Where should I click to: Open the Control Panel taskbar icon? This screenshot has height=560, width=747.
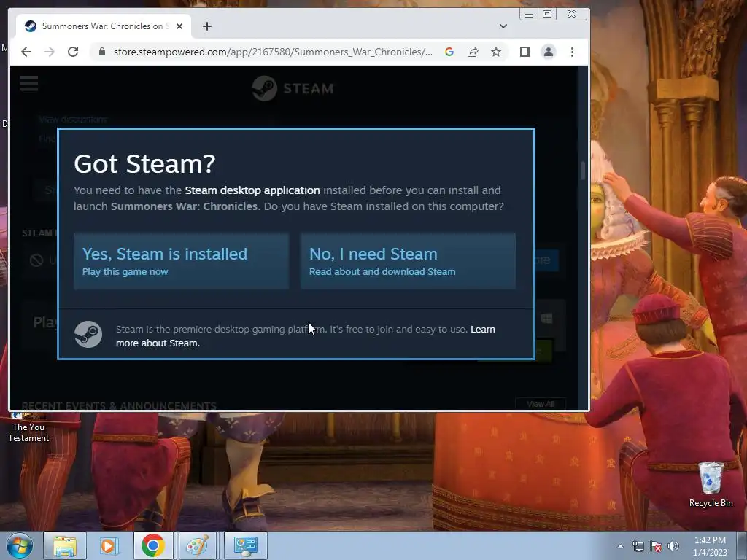(245, 545)
